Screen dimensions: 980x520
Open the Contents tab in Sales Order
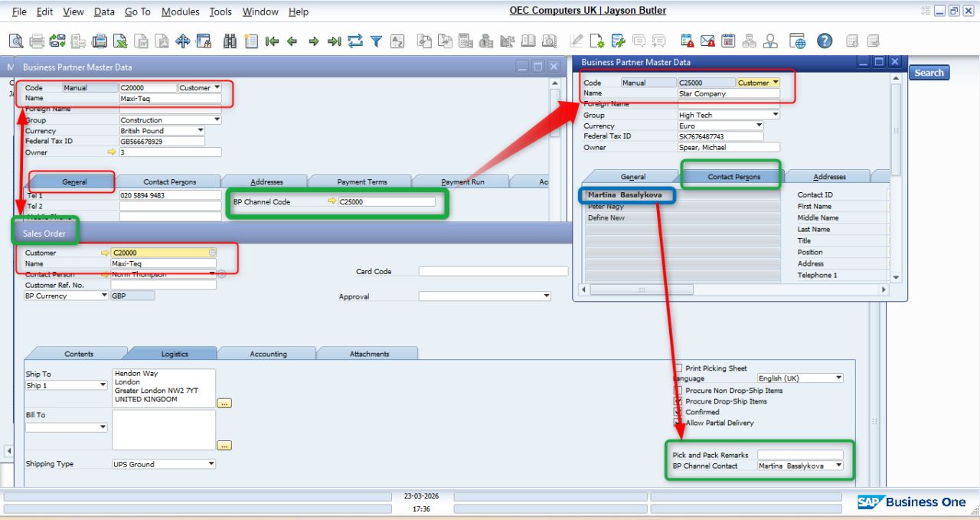79,354
